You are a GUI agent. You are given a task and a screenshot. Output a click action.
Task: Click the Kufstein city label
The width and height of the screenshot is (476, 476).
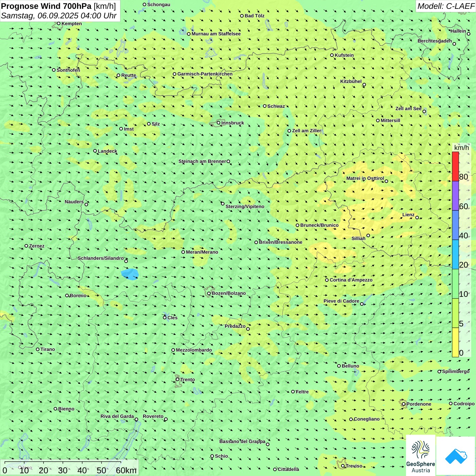(x=344, y=55)
